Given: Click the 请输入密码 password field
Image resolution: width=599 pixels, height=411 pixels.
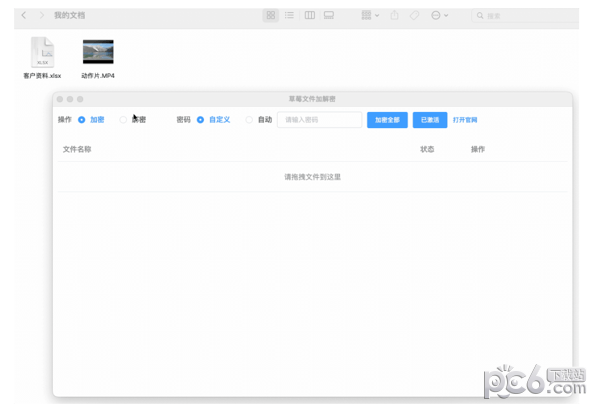Looking at the screenshot, I should point(319,120).
